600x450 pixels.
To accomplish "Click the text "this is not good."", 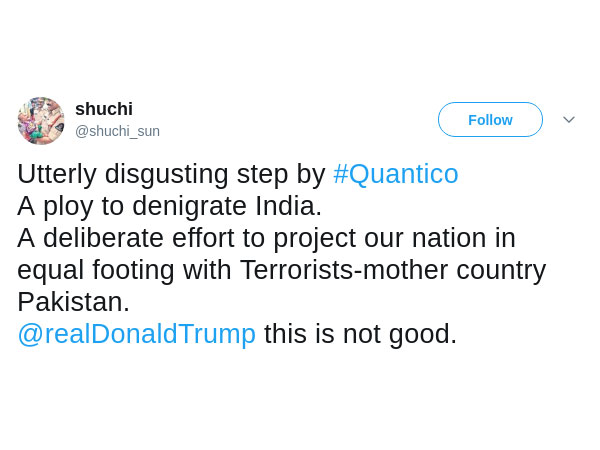I will click(x=360, y=334).
